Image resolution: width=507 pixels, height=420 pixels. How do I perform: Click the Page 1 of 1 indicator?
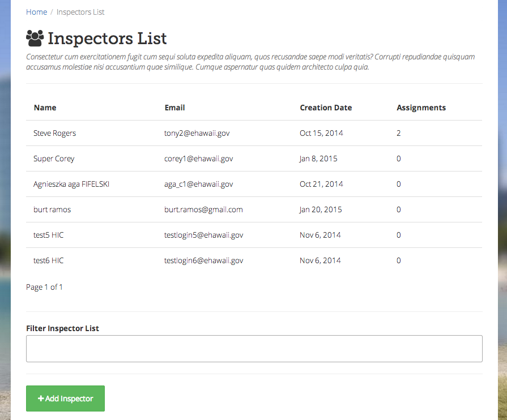pos(44,287)
